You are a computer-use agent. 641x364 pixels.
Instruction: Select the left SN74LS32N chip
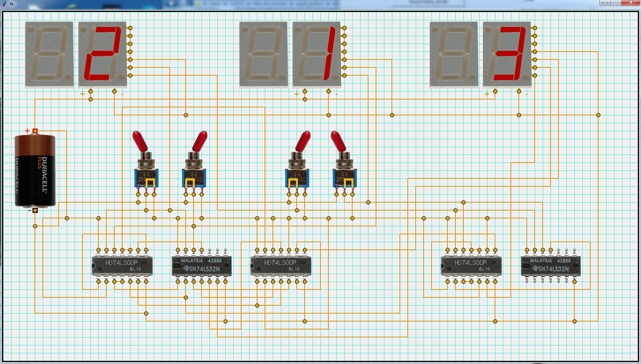click(202, 266)
